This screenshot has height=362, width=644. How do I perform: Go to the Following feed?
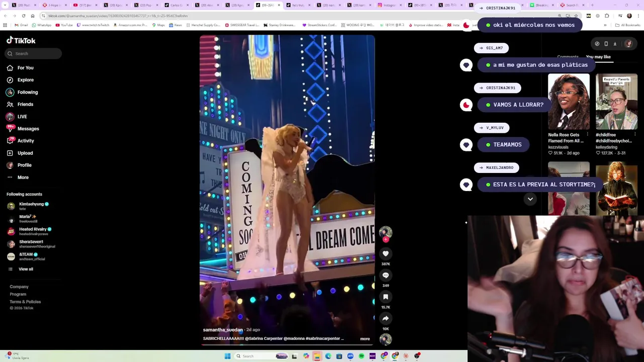click(x=22, y=92)
